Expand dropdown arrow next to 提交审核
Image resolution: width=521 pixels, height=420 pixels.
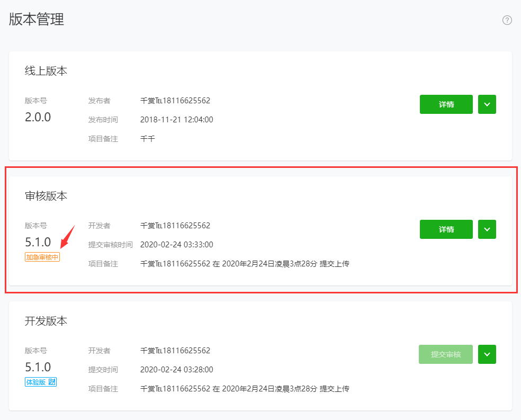(x=487, y=354)
